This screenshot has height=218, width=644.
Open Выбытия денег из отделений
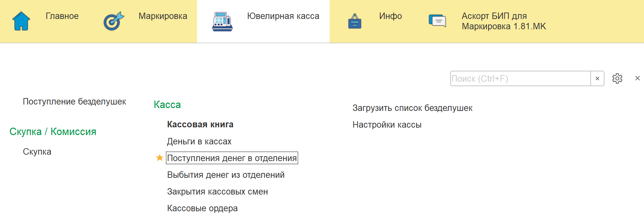click(x=226, y=175)
